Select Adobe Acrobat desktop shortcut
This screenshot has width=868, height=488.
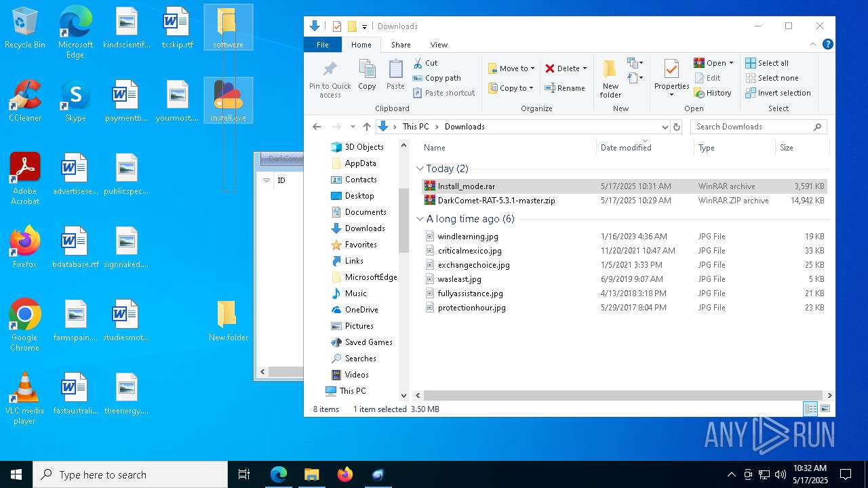(25, 178)
